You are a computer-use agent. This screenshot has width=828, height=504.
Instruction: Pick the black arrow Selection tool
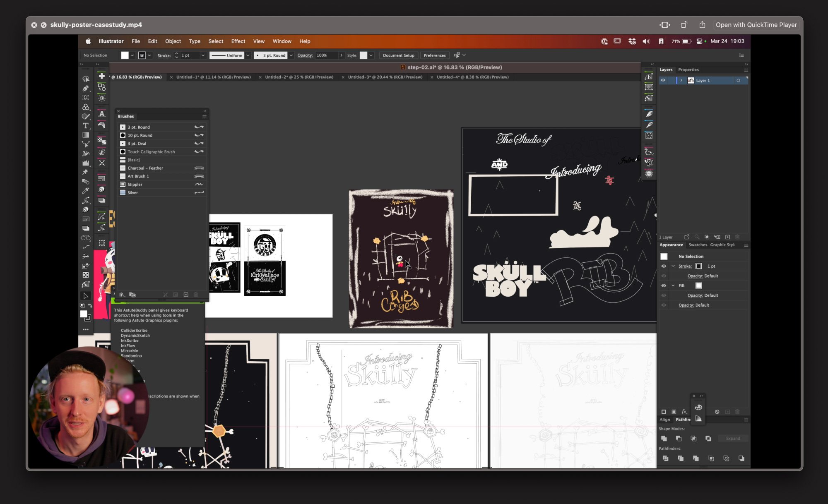click(86, 296)
